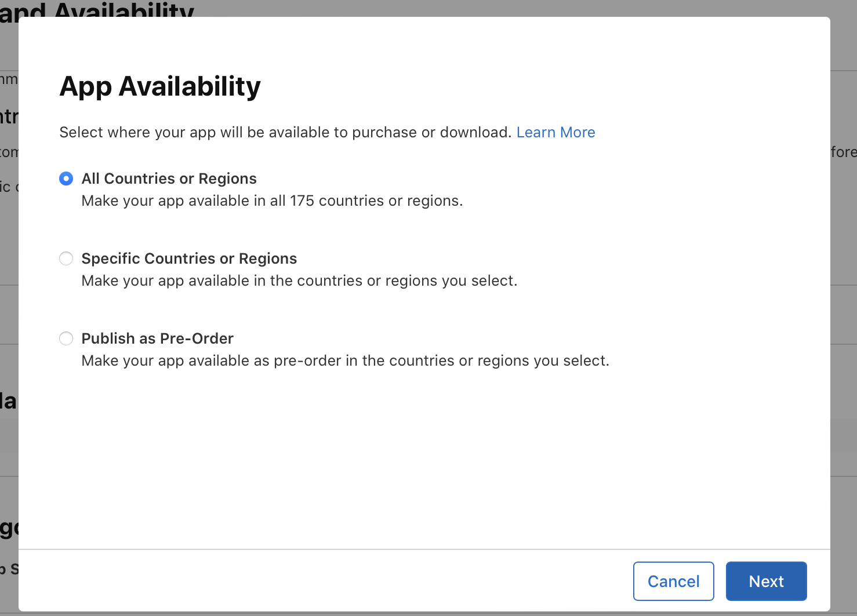Viewport: 857px width, 616px height.
Task: Cancel the App Availability dialog
Action: [x=674, y=581]
